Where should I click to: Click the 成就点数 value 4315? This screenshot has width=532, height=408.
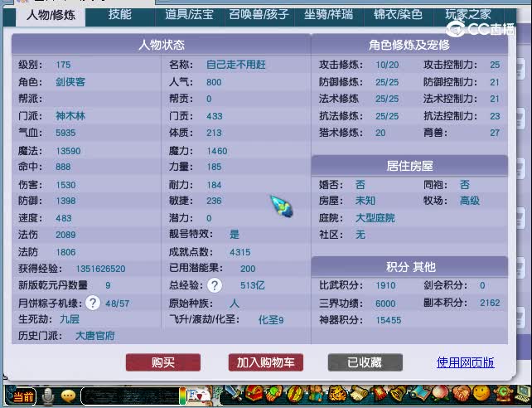[x=239, y=252]
